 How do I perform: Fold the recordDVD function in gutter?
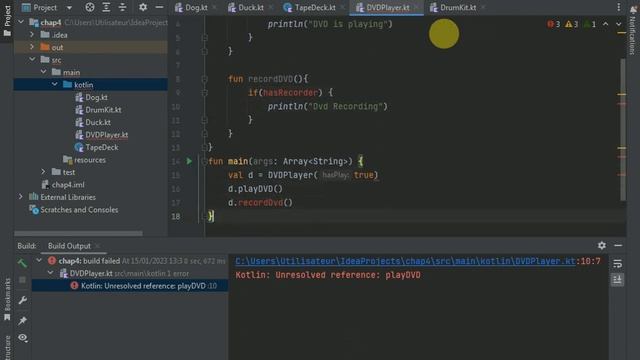[x=204, y=79]
